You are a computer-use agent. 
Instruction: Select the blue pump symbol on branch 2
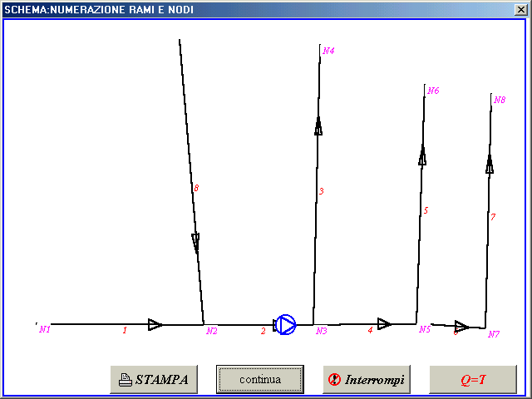286,325
